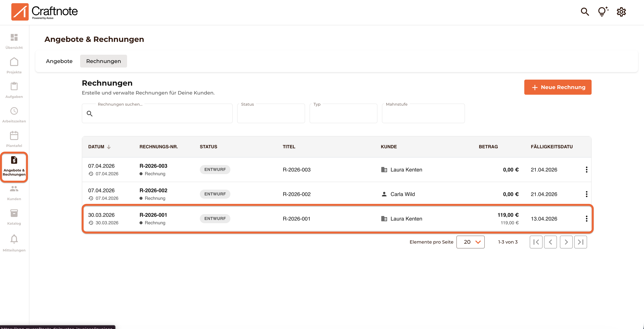Open the Katalog archive icon
The height and width of the screenshot is (329, 644).
point(14,213)
